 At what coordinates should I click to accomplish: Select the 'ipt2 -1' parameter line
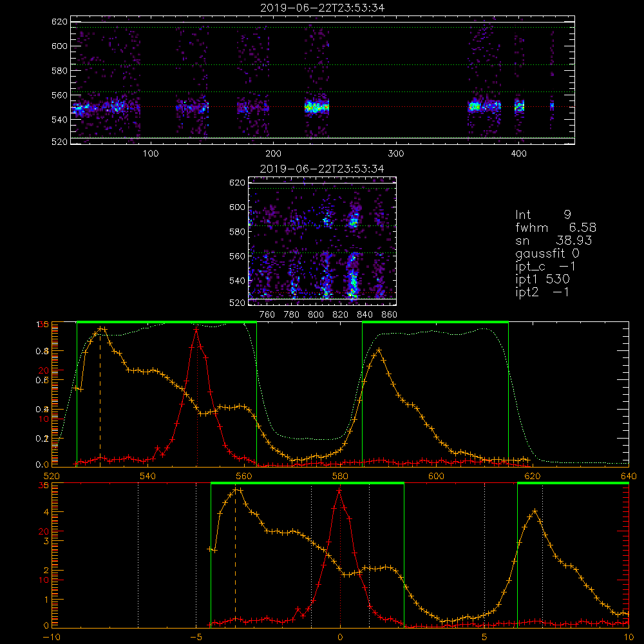542,292
